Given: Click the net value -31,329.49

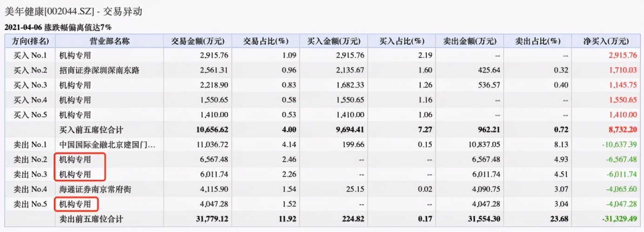Looking at the screenshot, I should [x=620, y=218].
